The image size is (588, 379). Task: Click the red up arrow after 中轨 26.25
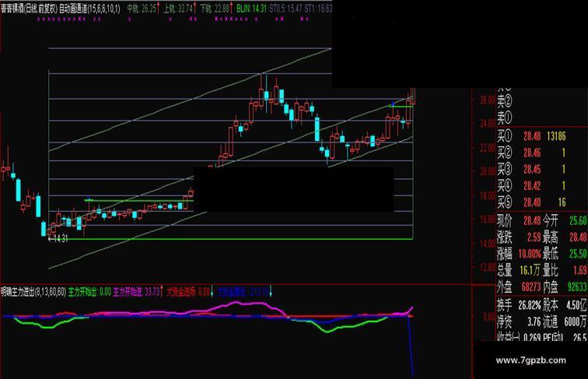point(158,9)
